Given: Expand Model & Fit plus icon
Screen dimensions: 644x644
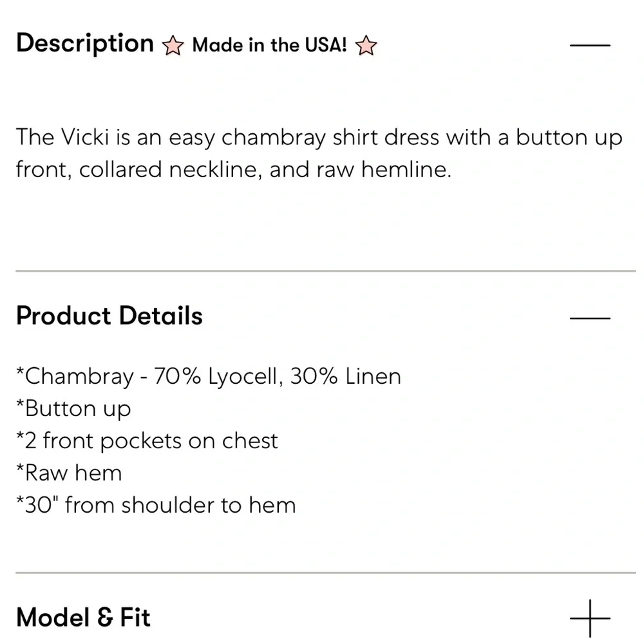Looking at the screenshot, I should point(590,618).
